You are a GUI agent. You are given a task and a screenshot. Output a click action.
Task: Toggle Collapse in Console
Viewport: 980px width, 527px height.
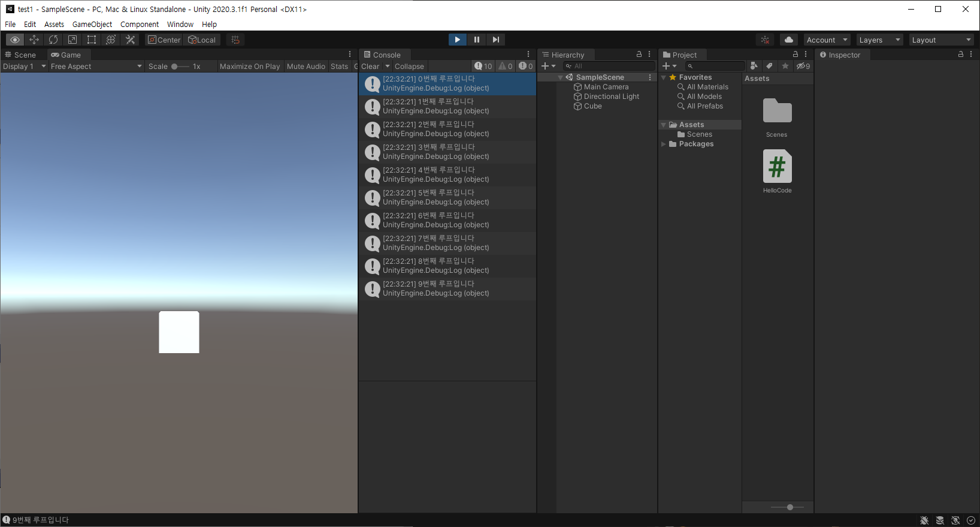point(409,67)
